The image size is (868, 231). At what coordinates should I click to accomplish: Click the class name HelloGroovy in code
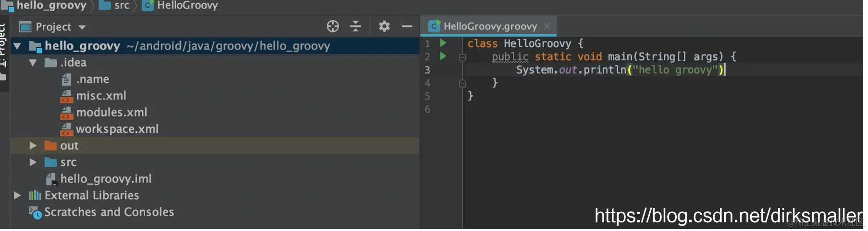click(x=537, y=44)
